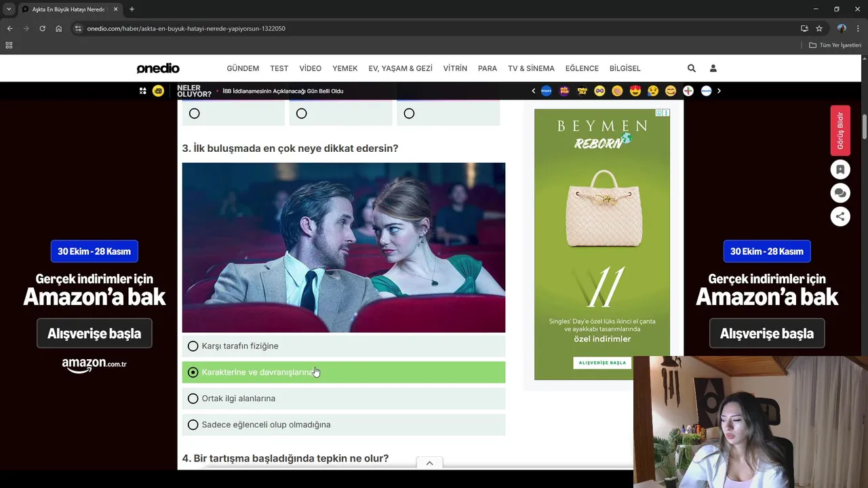Select 'Karşı tarafın fiziğine' option
The image size is (868, 488).
(344, 346)
